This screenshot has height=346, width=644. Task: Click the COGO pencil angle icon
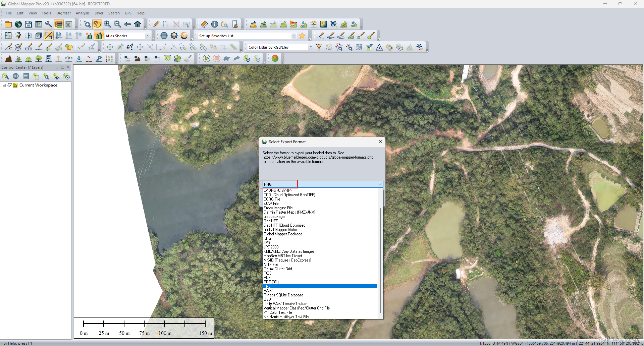coord(8,47)
